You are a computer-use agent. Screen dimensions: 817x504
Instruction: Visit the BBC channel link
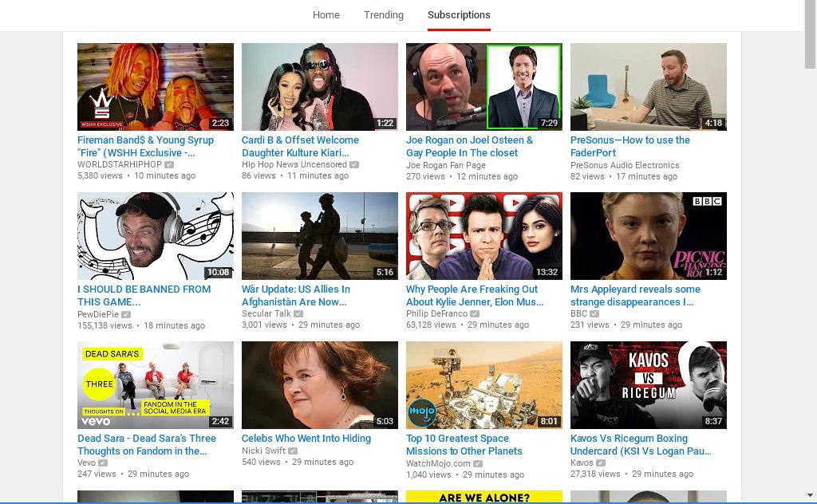tap(578, 313)
